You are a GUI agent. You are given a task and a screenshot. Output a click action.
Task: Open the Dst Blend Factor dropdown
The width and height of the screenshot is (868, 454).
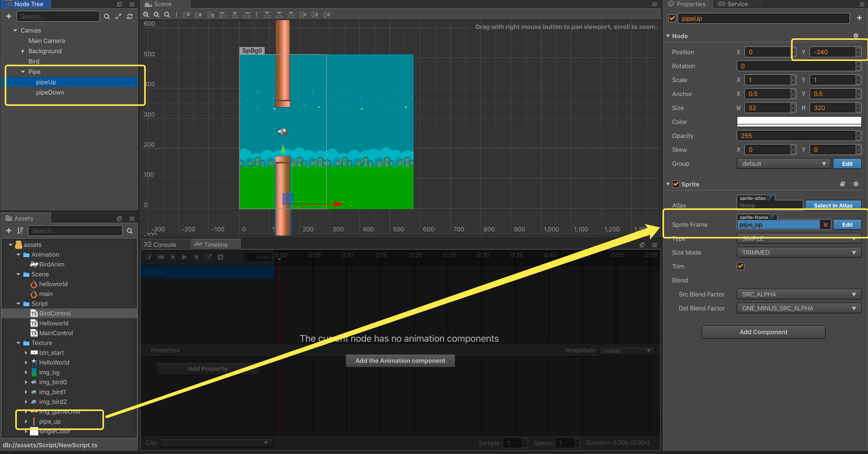point(799,308)
